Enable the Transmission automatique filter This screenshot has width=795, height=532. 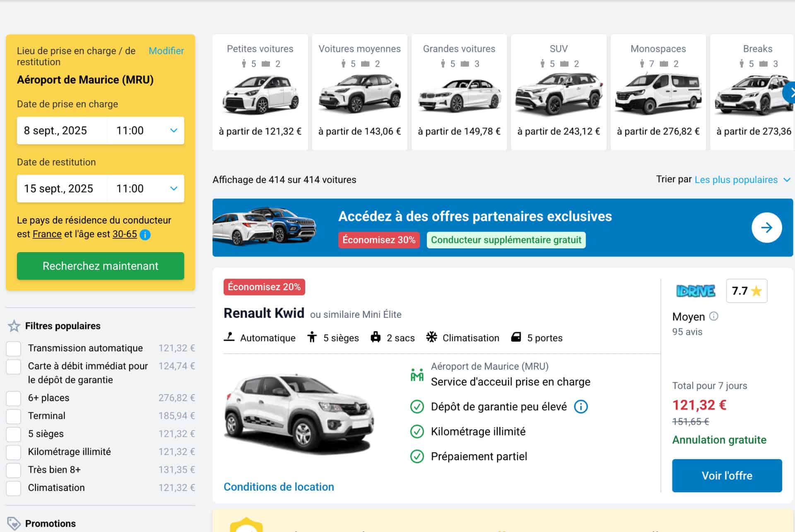click(14, 348)
